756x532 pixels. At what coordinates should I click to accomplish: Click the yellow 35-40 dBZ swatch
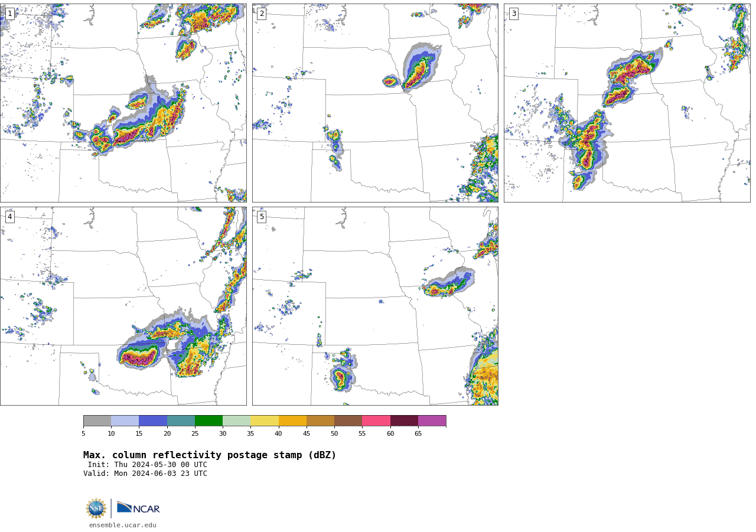265,421
